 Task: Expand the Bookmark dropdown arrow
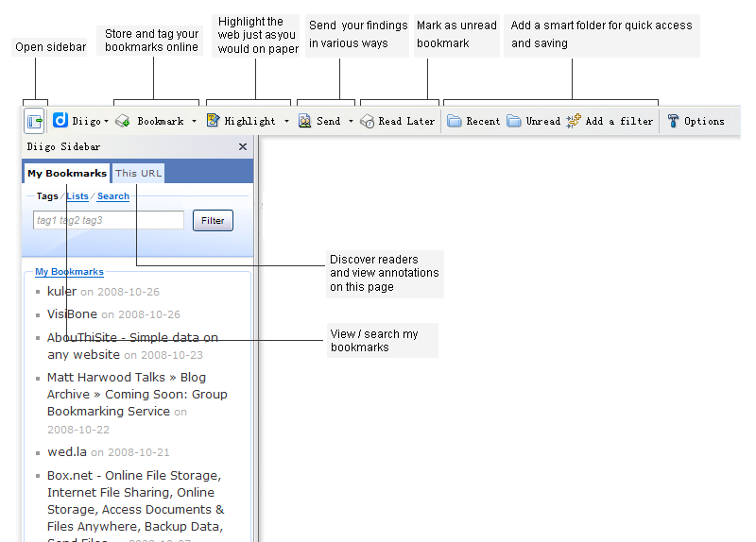coord(194,122)
